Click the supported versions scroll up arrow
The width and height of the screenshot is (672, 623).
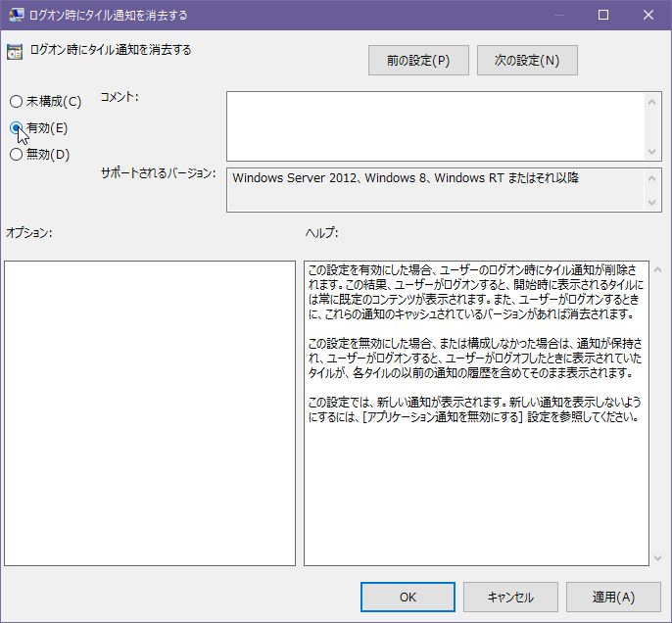(x=651, y=178)
